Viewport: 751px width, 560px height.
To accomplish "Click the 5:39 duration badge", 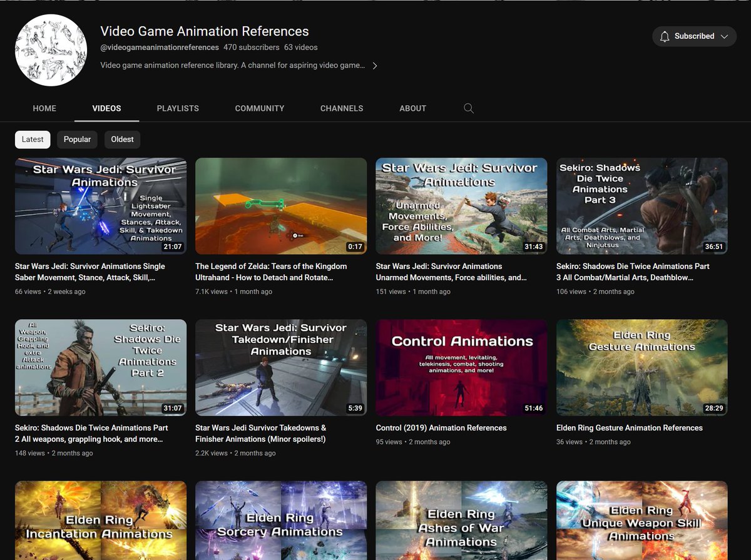I will pos(355,409).
